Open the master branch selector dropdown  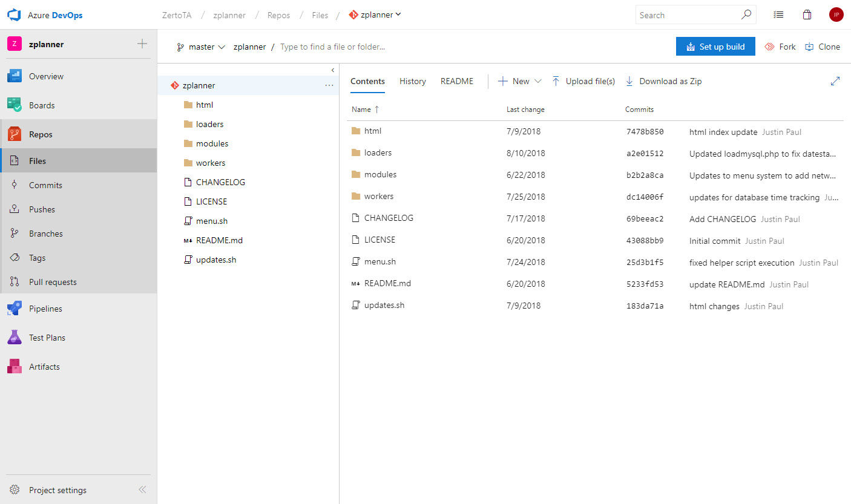201,47
